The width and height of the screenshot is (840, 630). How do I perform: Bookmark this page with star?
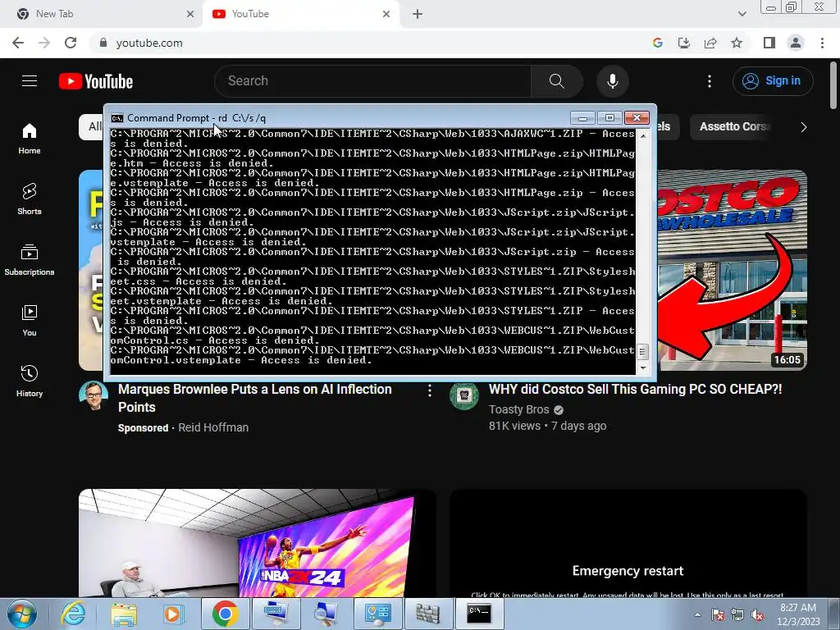tap(737, 43)
